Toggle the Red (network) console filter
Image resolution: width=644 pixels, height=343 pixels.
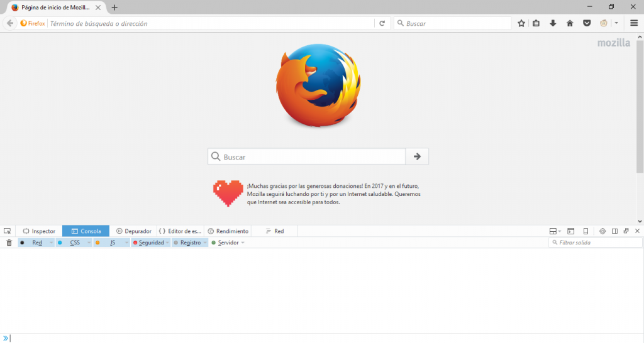tap(36, 242)
